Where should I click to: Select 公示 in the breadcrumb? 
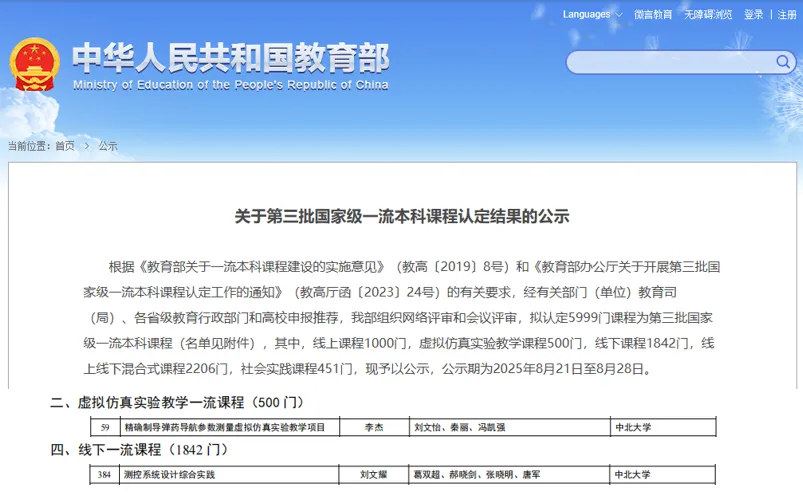[x=108, y=146]
